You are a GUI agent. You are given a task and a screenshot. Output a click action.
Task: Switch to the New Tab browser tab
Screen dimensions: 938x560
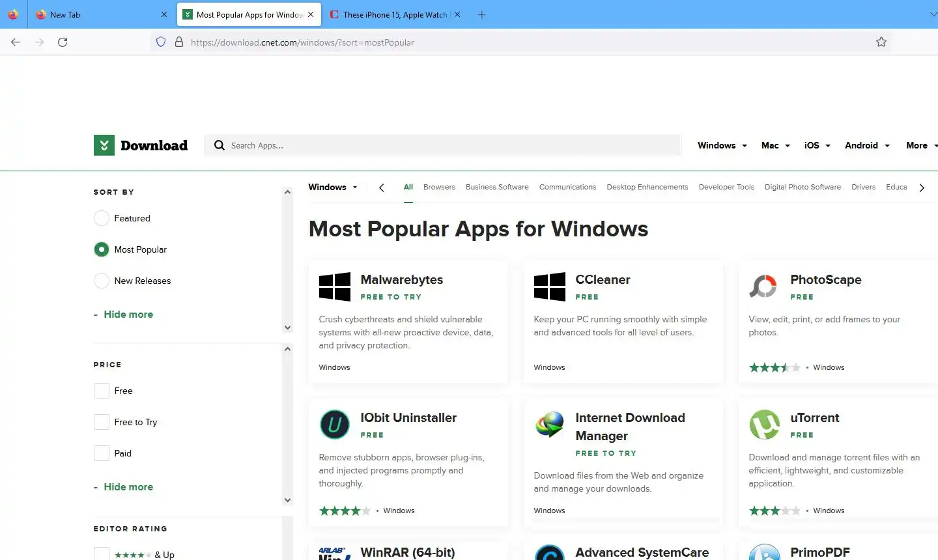[102, 14]
